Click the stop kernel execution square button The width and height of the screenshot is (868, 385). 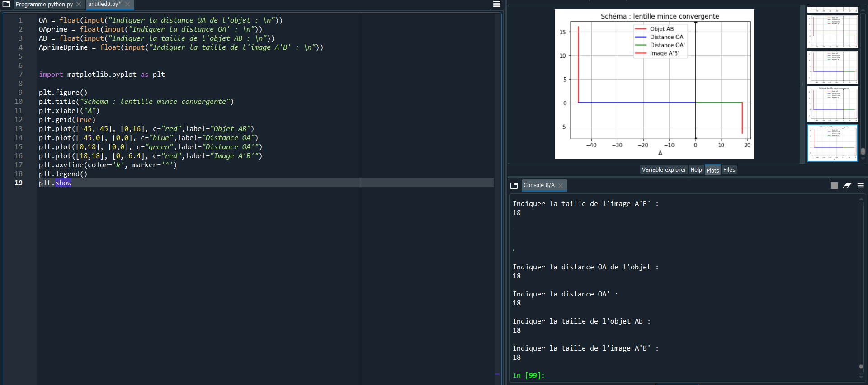tap(835, 185)
